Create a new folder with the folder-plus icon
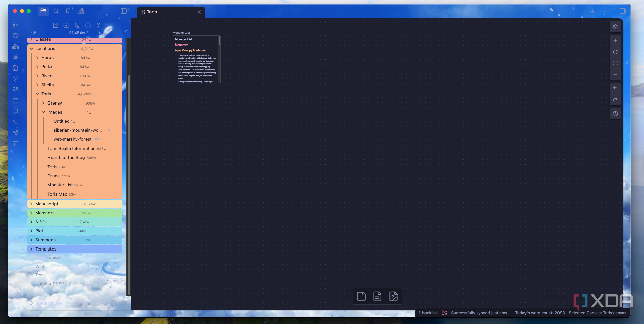Screen dimensions: 644x324 coord(66,25)
